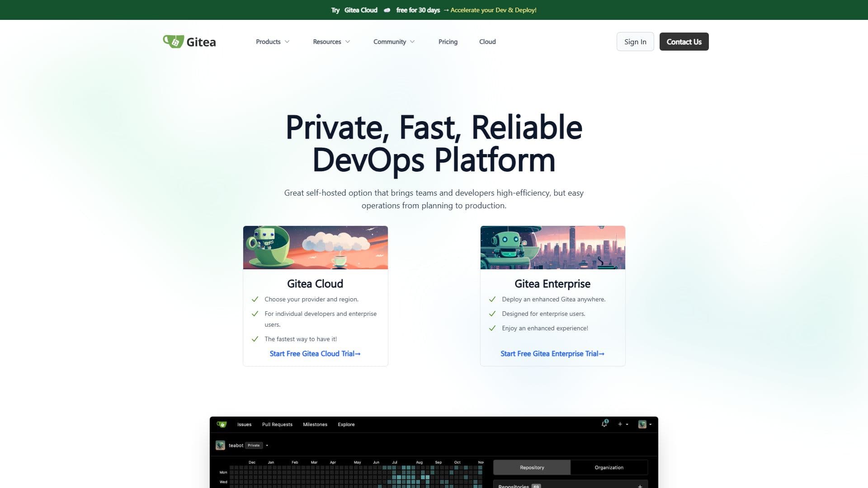868x488 pixels.
Task: Click the cloud icon in the top banner
Action: point(387,10)
